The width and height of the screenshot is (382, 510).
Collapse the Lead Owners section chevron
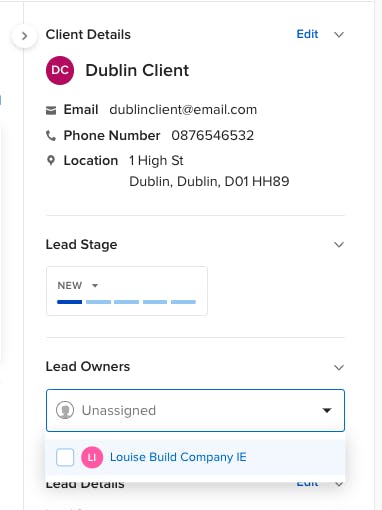coord(339,367)
